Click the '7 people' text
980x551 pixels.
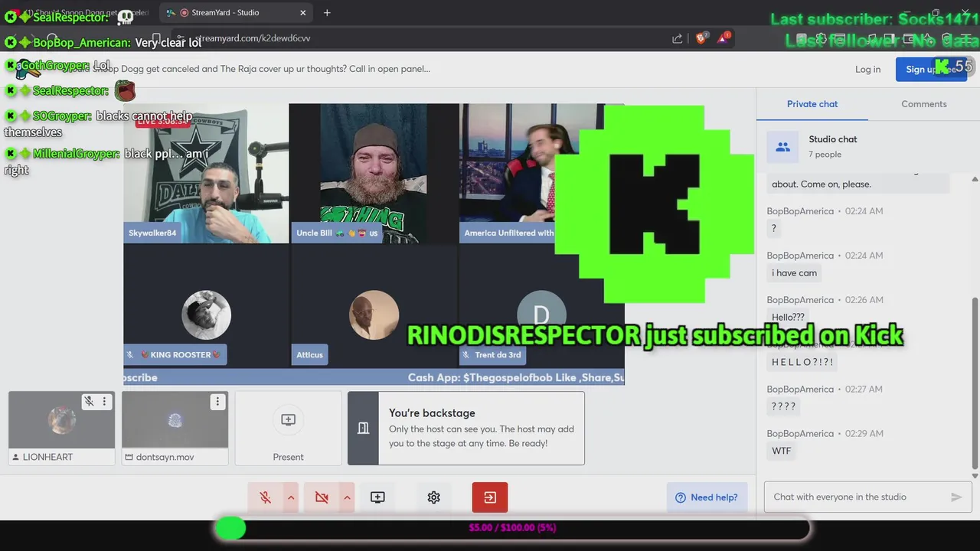click(x=825, y=155)
